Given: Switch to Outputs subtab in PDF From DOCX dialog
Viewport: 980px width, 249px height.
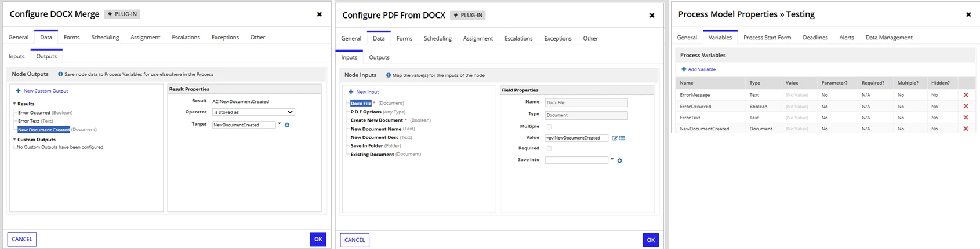Looking at the screenshot, I should tap(379, 58).
